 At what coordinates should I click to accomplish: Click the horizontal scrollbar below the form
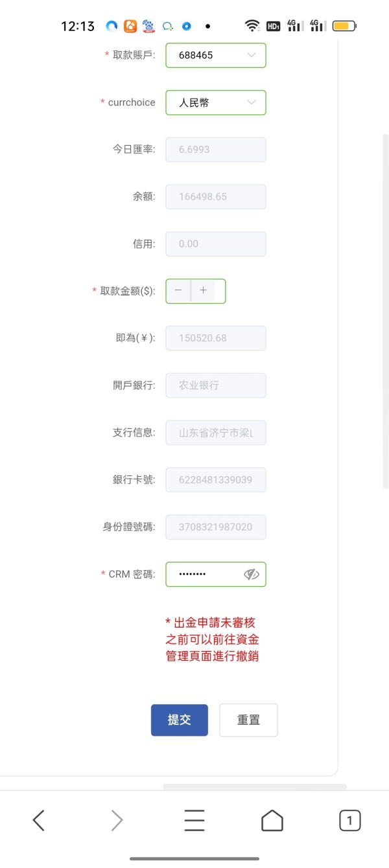tap(255, 787)
